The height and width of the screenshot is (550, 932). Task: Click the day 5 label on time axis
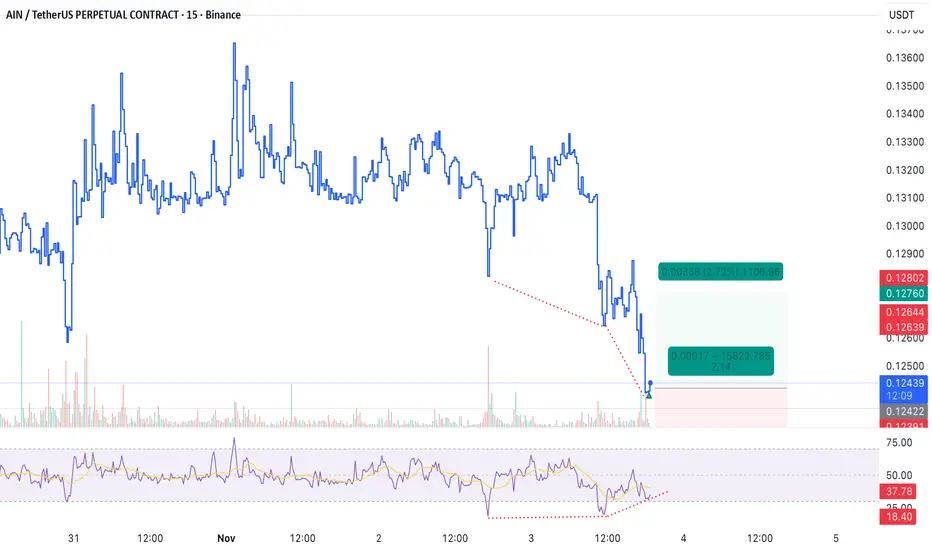[836, 538]
